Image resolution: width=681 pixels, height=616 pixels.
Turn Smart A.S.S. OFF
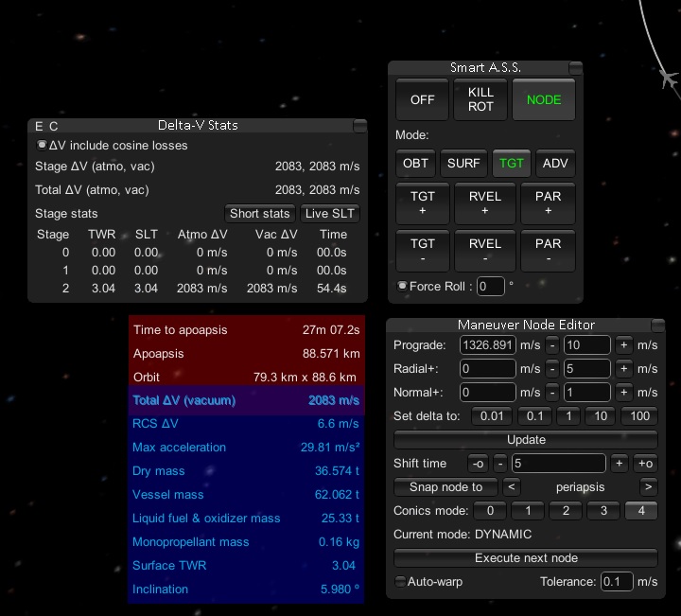click(422, 99)
